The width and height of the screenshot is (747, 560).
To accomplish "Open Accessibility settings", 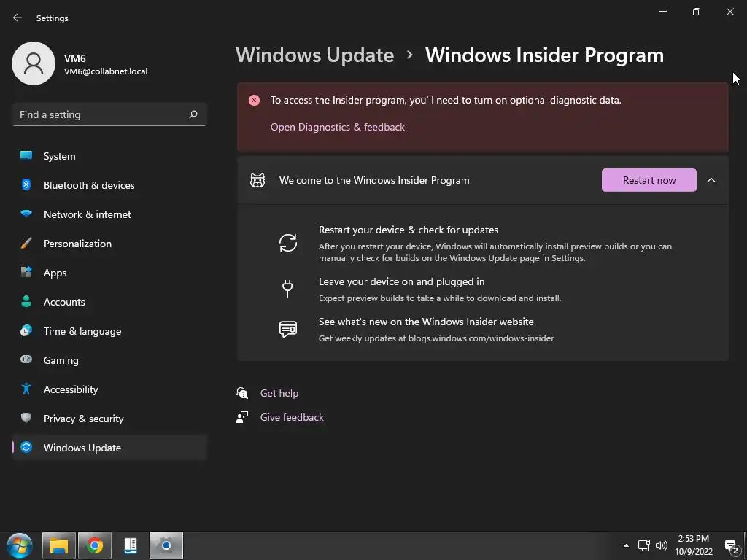I will [109, 389].
